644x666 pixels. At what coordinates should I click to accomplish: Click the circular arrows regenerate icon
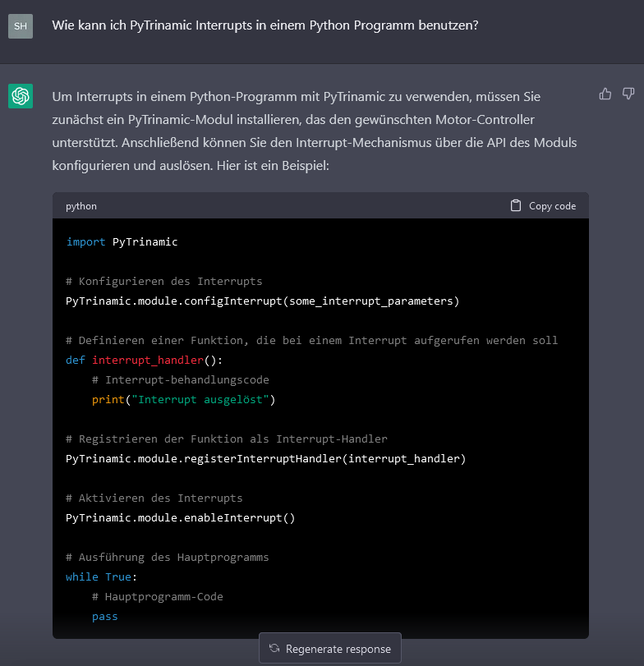(274, 648)
